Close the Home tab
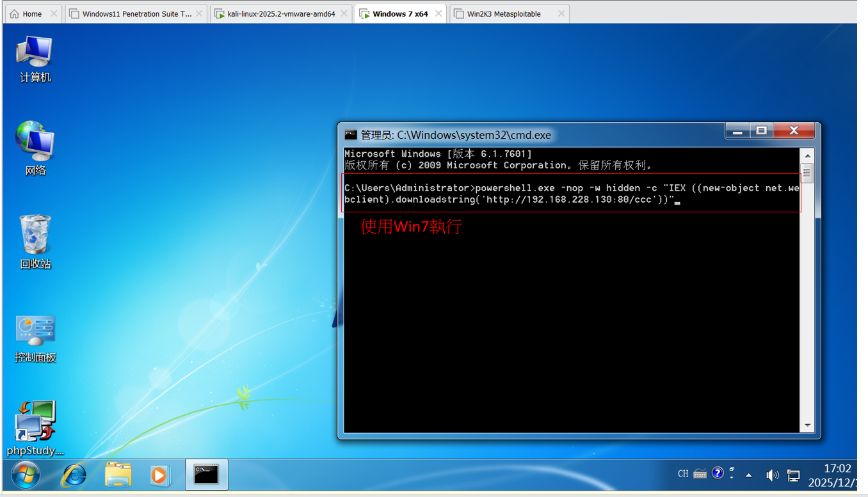868x497 pixels. (x=53, y=13)
